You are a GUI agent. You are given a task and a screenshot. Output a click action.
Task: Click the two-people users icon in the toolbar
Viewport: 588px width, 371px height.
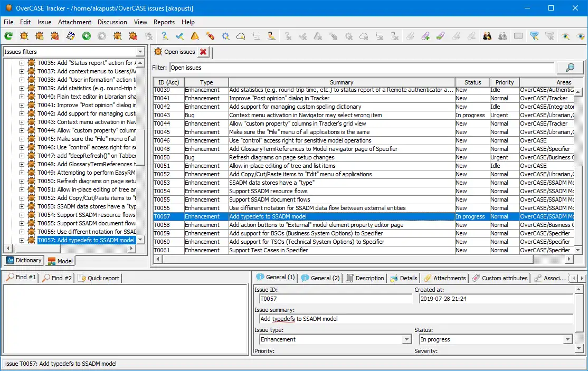point(487,36)
